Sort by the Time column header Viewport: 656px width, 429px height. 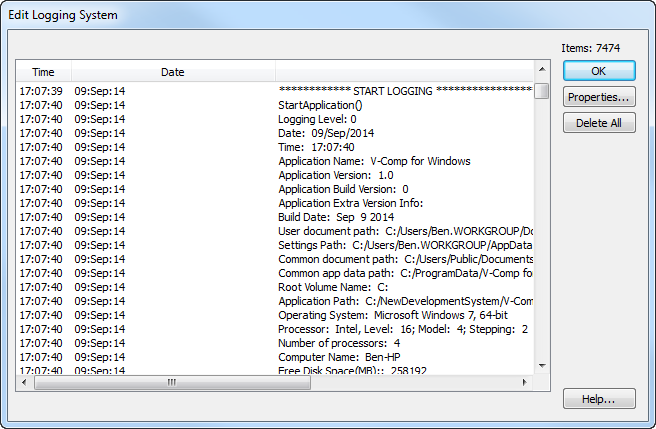tap(43, 72)
